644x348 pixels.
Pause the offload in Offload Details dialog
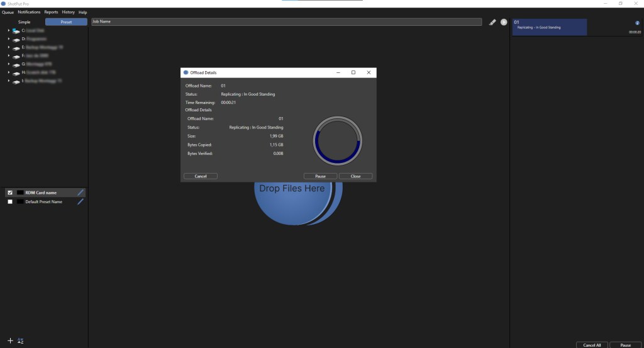tap(320, 176)
